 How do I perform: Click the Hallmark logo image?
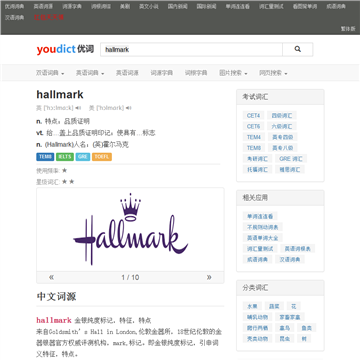(x=130, y=230)
